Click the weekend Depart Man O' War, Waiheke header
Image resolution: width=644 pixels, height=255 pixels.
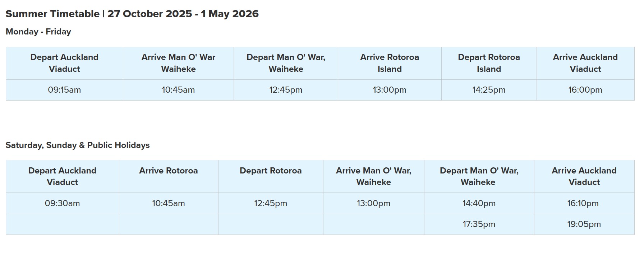(x=479, y=176)
